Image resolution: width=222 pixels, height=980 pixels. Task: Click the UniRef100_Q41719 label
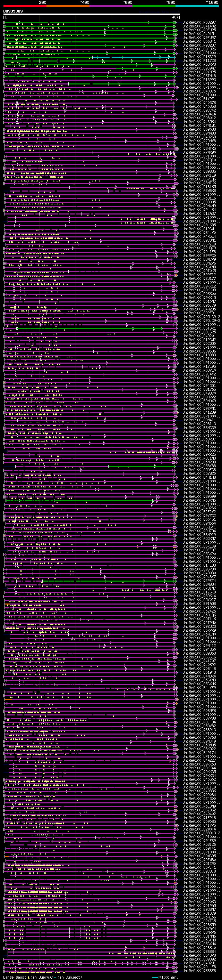(x=199, y=898)
